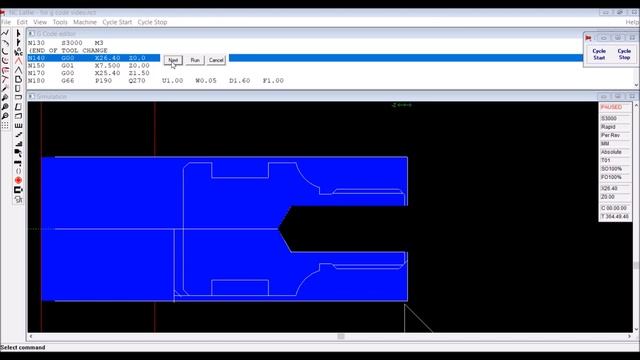
Task: Click the three horizontal lines toolbar icon
Action: pyautogui.click(x=18, y=125)
